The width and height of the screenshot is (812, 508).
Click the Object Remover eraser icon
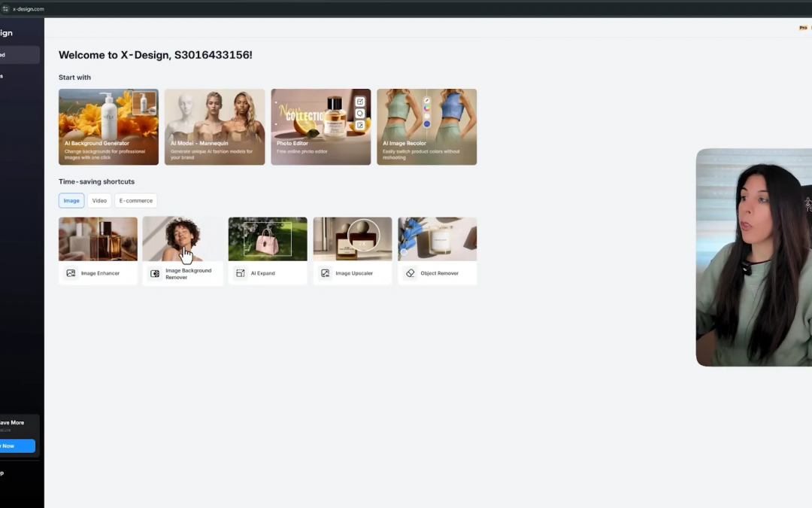(411, 273)
